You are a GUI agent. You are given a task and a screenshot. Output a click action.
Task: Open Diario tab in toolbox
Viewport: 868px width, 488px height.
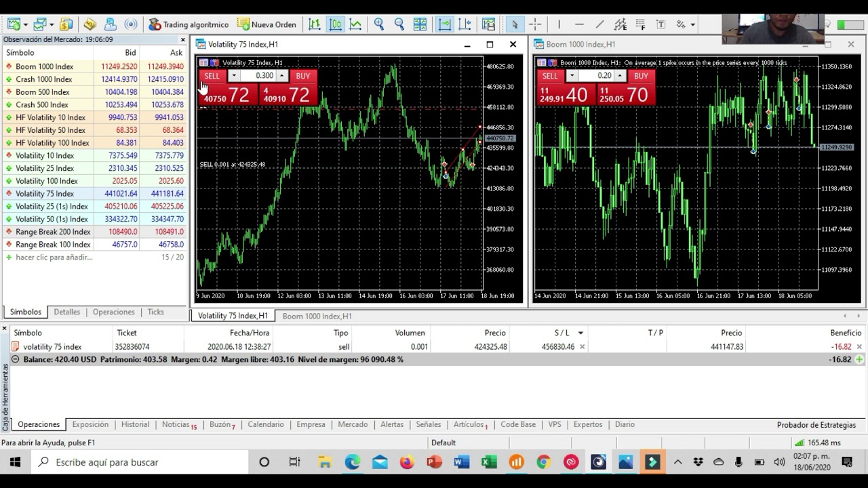(625, 424)
